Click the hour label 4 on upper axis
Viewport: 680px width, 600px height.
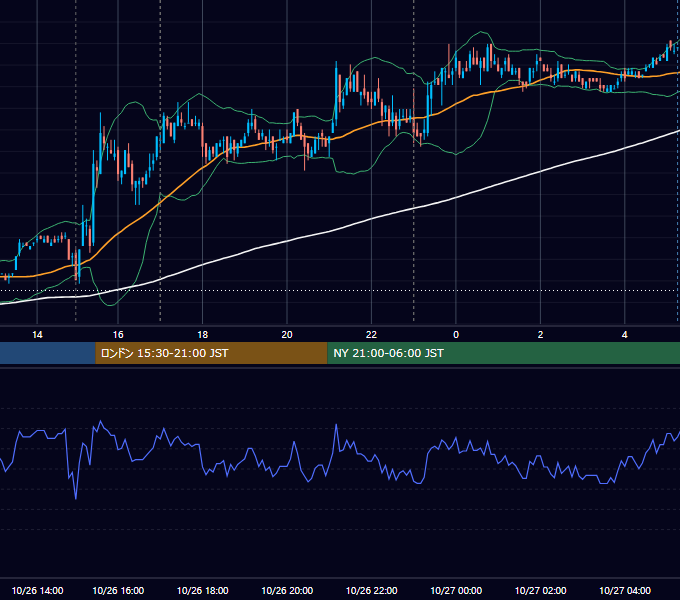coord(624,335)
